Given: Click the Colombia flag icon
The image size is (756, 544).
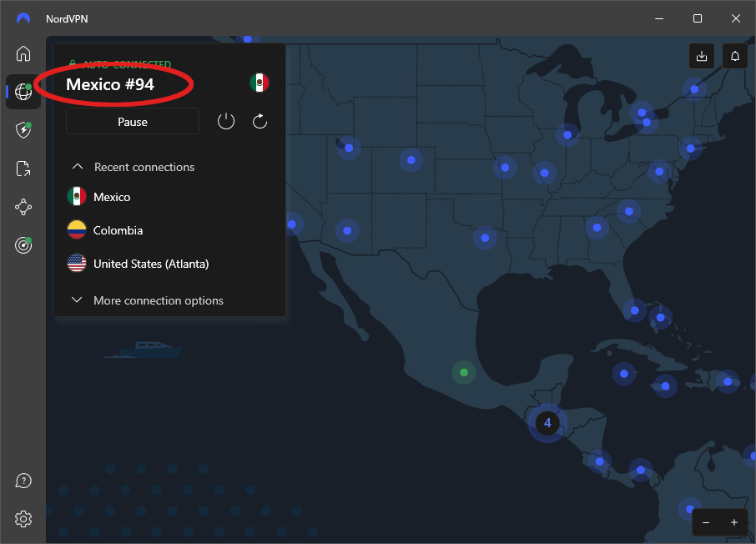Looking at the screenshot, I should tap(77, 230).
